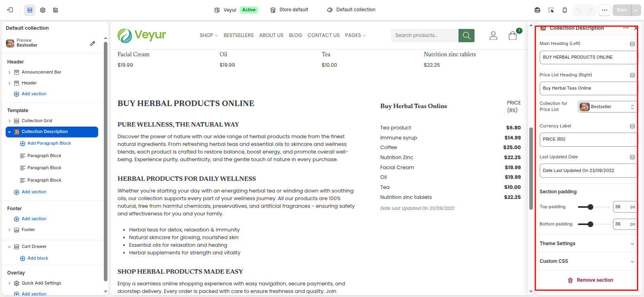
Task: Click Add section under Footer group
Action: click(x=30, y=219)
